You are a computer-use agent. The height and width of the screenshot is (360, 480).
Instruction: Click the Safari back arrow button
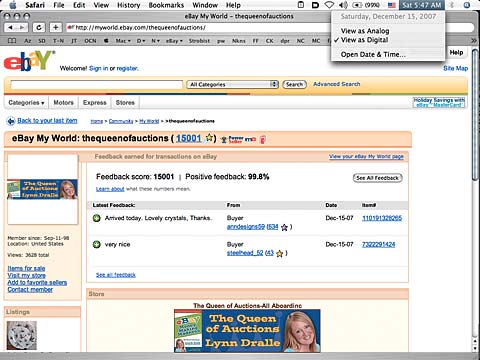[x=11, y=28]
